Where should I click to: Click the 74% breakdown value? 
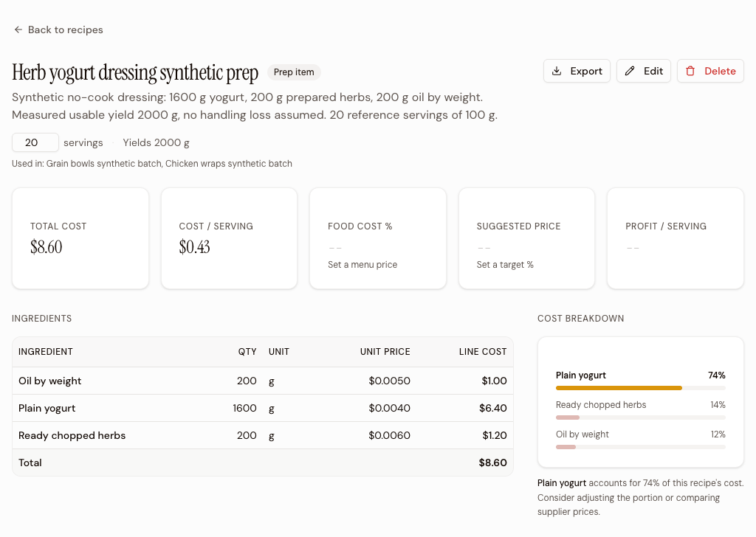click(716, 375)
